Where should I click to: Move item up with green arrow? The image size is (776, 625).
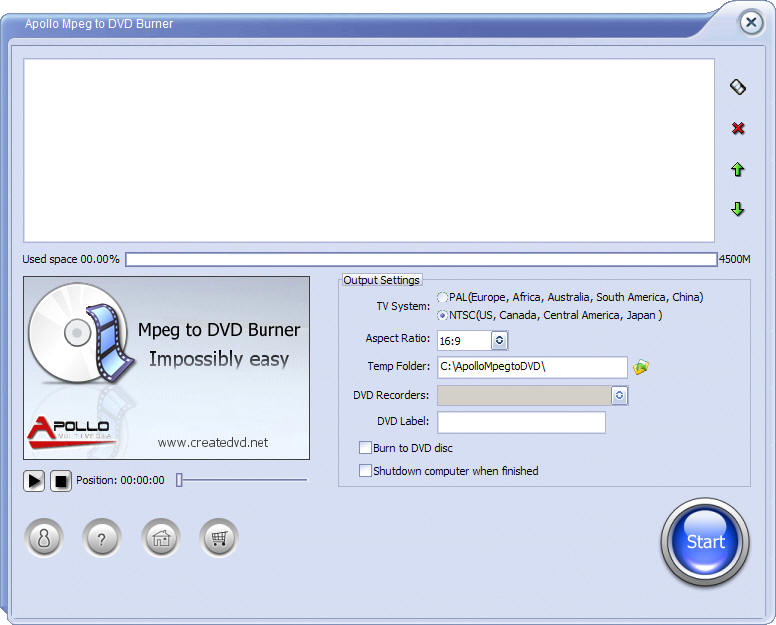738,170
